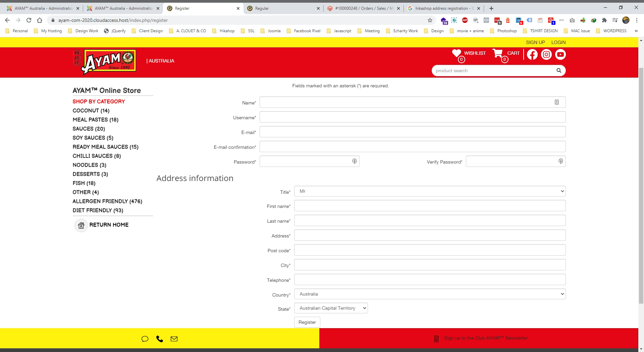Click the email envelope icon in footer
This screenshot has height=352, width=644.
[174, 339]
